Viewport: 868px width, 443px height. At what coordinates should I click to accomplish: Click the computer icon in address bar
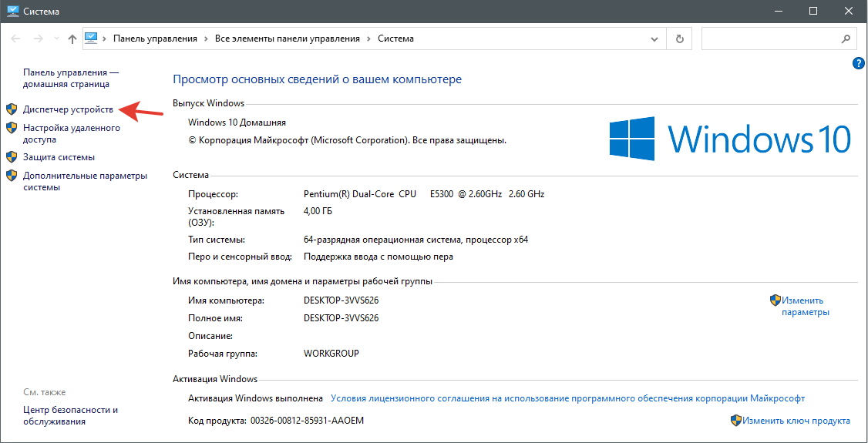tap(91, 39)
